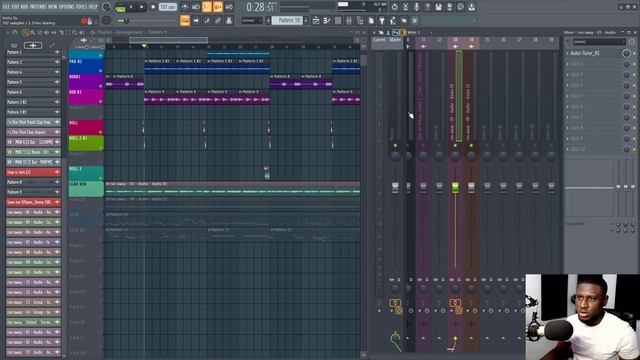The image size is (640, 360).
Task: Open the Plugin picker icon
Action: click(x=382, y=20)
